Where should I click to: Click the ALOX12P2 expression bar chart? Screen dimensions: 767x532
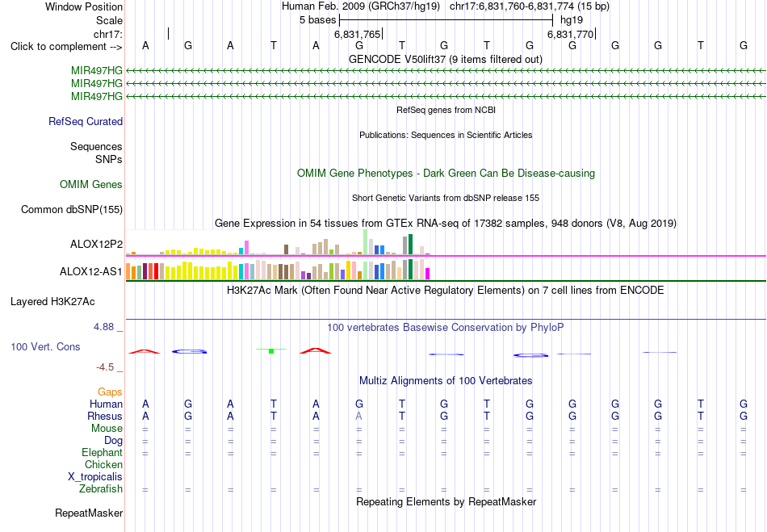coord(278,242)
